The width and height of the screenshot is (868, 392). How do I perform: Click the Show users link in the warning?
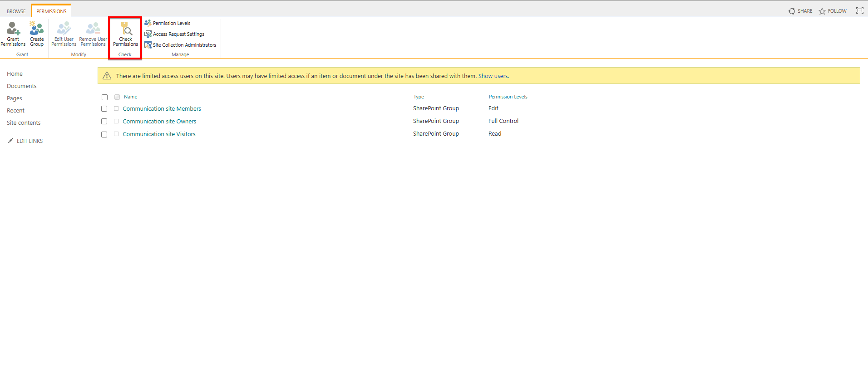pos(493,76)
